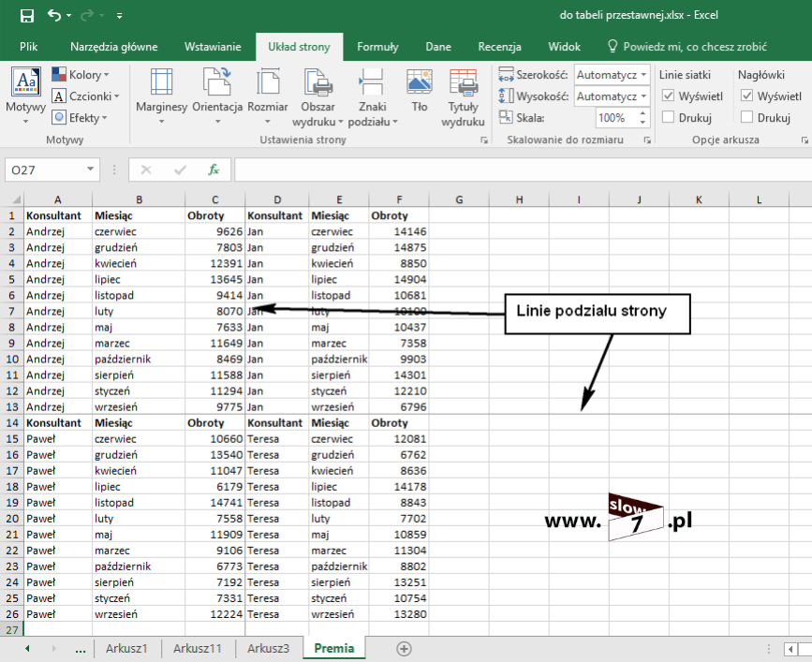The height and width of the screenshot is (662, 812).
Task: Undo the last action
Action: pyautogui.click(x=54, y=15)
